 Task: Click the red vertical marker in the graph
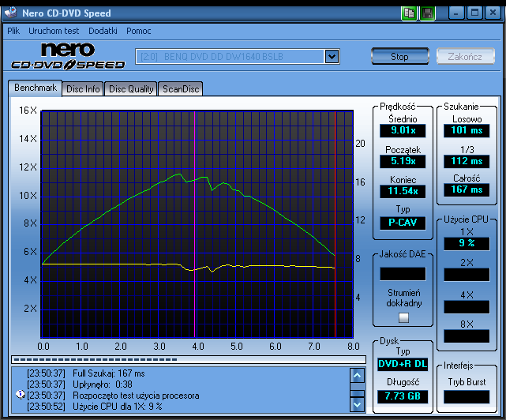335,224
